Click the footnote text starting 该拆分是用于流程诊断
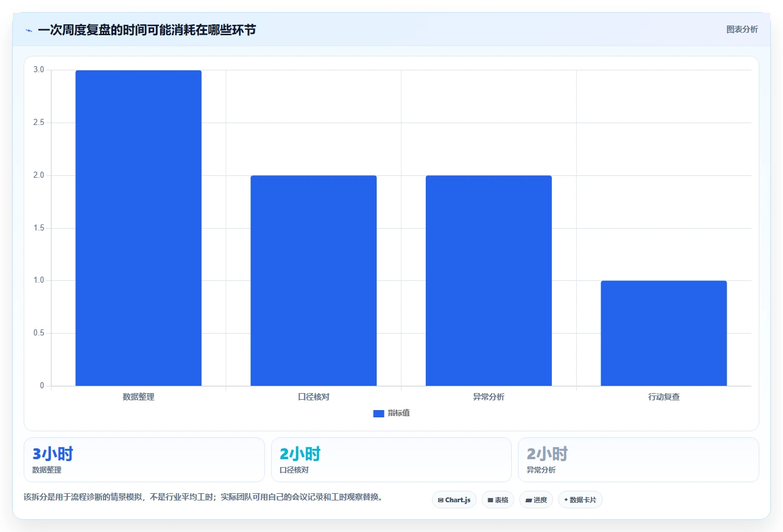The width and height of the screenshot is (783, 532). click(203, 497)
